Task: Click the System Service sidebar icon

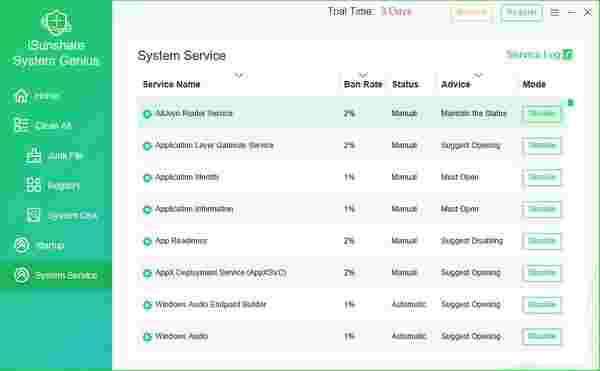Action: point(21,275)
